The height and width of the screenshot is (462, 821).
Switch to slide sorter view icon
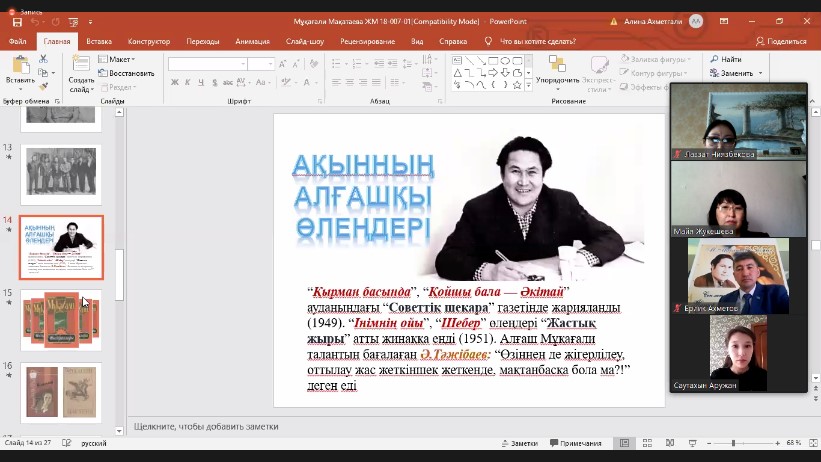pos(646,443)
